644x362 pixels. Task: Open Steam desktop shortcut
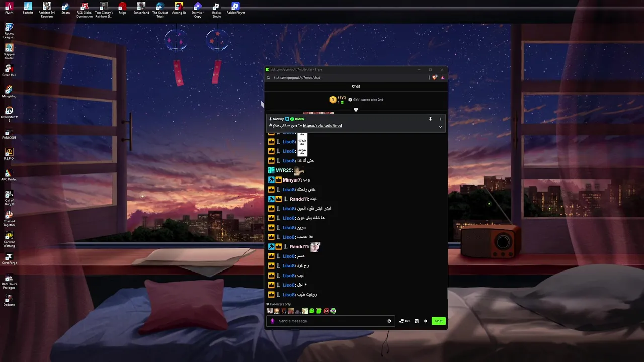click(x=66, y=8)
